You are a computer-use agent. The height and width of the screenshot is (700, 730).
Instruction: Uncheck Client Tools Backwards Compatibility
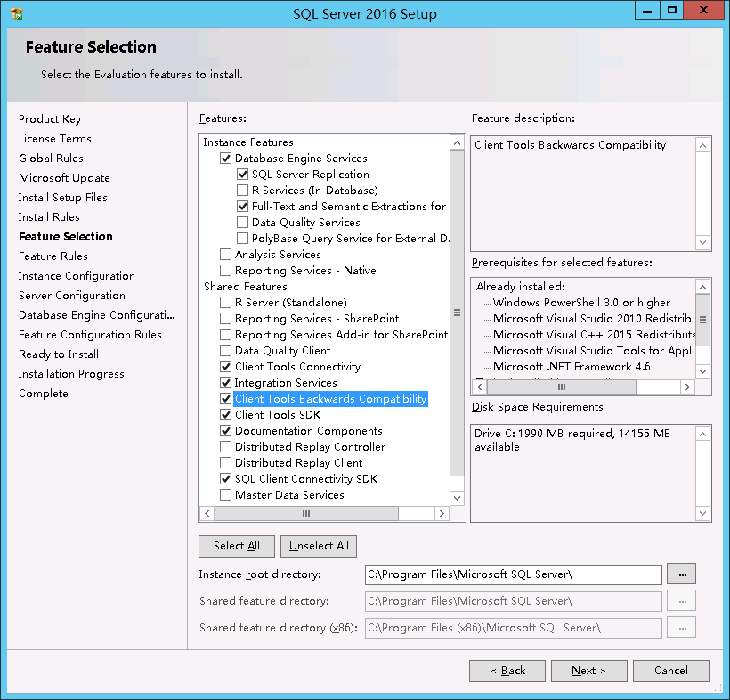pos(226,399)
